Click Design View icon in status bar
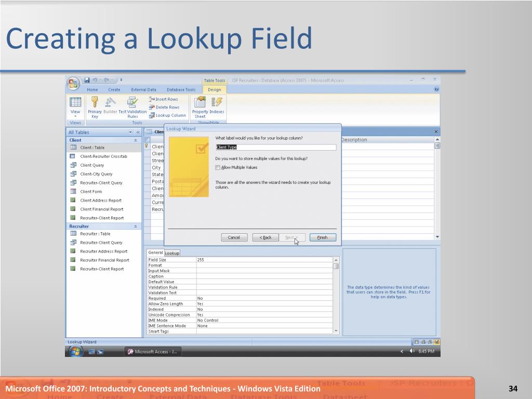 [436, 342]
